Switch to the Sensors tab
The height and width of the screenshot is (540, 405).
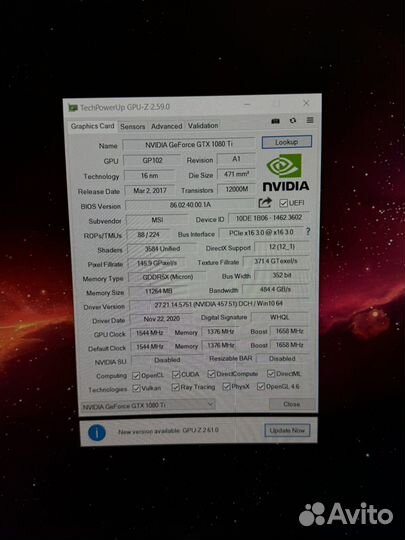tap(133, 126)
